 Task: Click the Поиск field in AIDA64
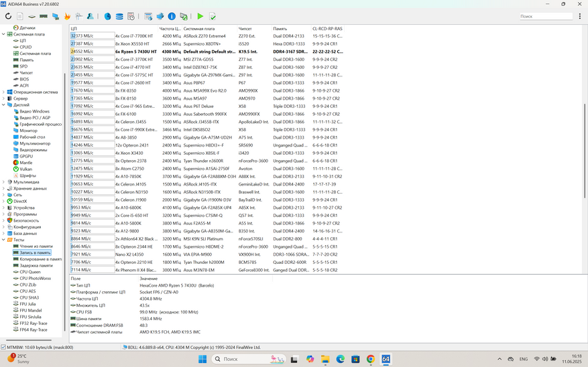(x=546, y=16)
